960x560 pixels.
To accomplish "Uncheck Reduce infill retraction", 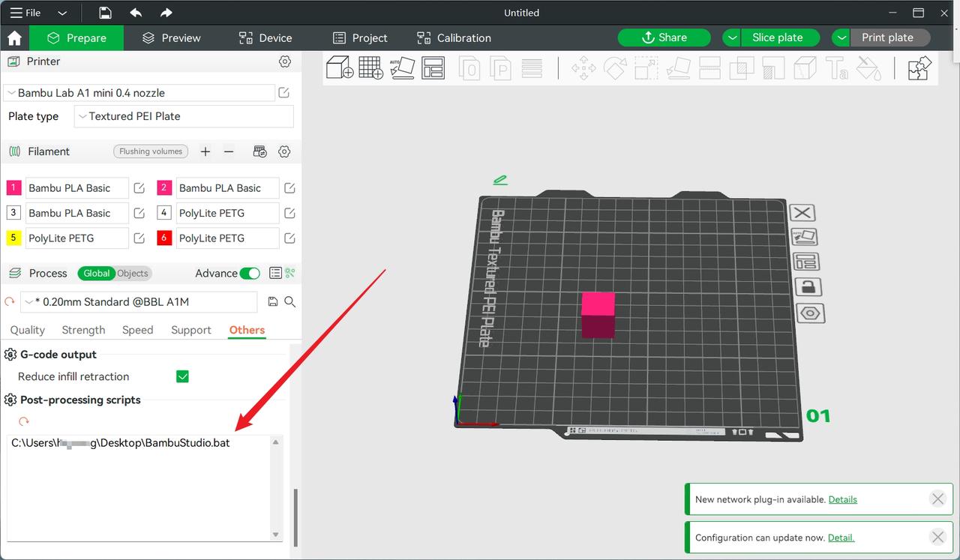I will click(182, 376).
